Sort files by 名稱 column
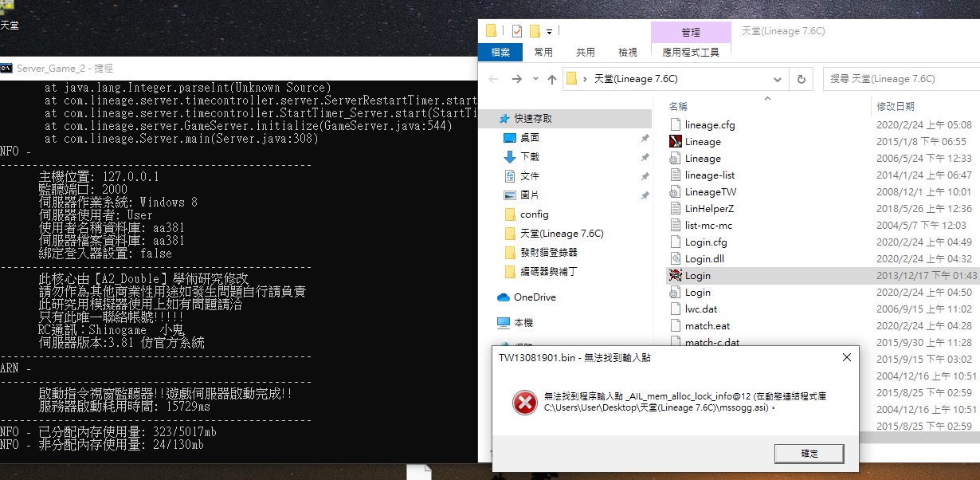Image resolution: width=980 pixels, height=480 pixels. coord(678,106)
